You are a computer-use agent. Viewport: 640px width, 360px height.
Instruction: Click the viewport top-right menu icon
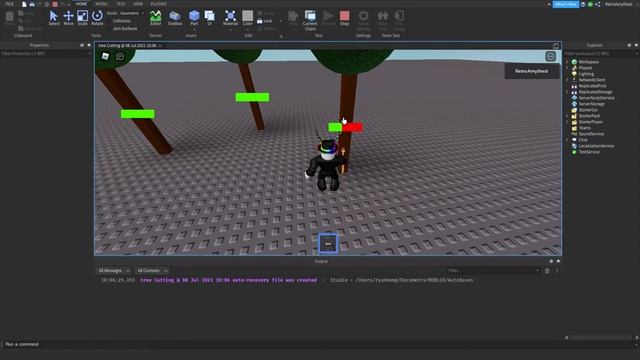pos(550,56)
